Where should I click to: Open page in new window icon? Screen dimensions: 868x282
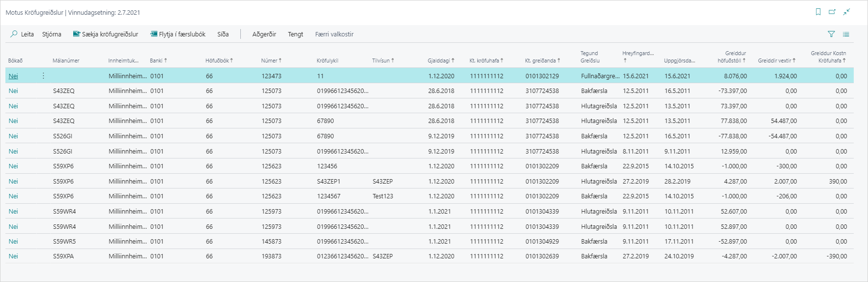832,12
